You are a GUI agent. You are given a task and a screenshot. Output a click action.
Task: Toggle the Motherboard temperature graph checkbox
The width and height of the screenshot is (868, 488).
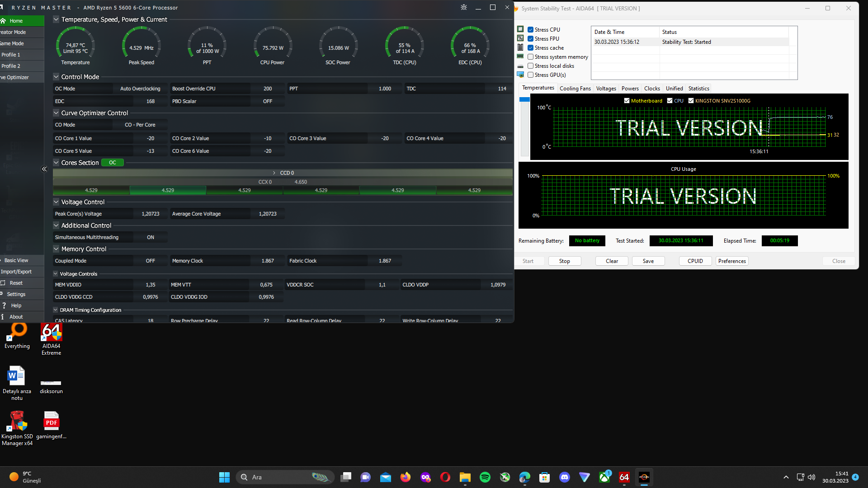627,101
